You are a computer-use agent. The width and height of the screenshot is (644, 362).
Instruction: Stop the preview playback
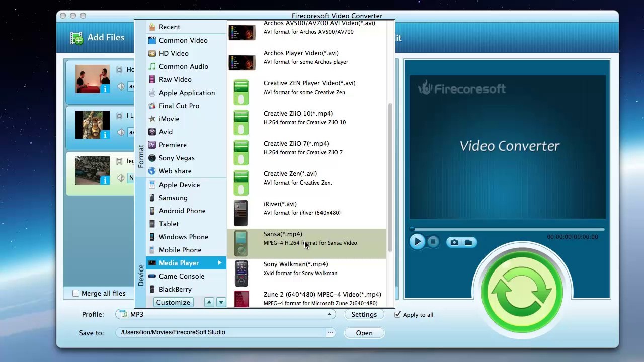tap(433, 242)
